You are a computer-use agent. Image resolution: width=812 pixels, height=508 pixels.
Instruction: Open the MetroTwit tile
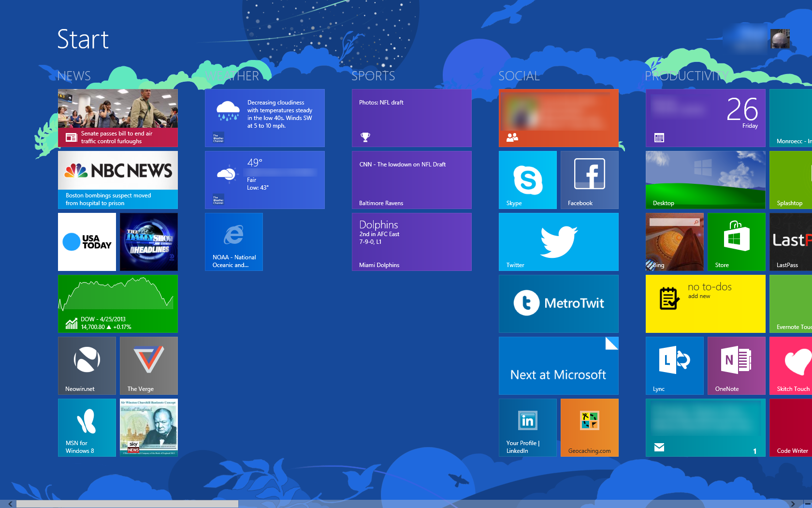click(x=558, y=303)
